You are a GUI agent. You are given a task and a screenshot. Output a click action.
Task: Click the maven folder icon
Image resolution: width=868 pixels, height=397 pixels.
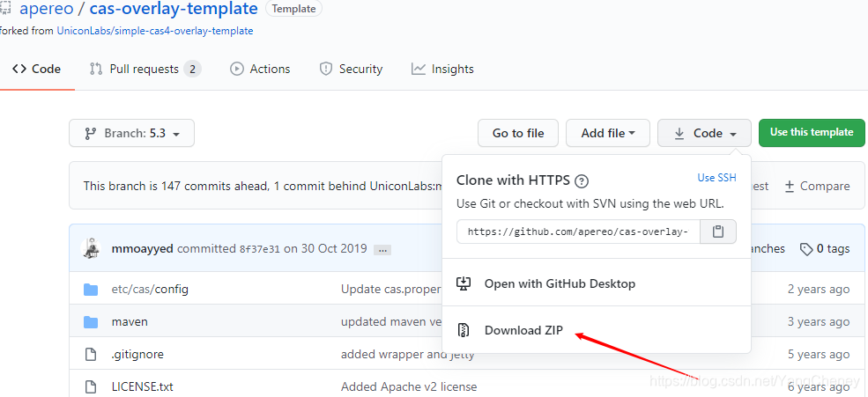click(x=90, y=322)
